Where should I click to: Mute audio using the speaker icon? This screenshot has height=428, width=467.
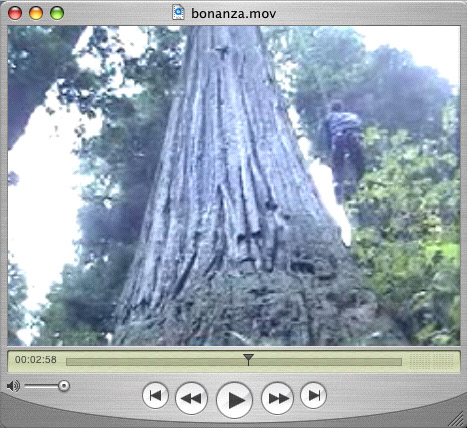[x=13, y=386]
